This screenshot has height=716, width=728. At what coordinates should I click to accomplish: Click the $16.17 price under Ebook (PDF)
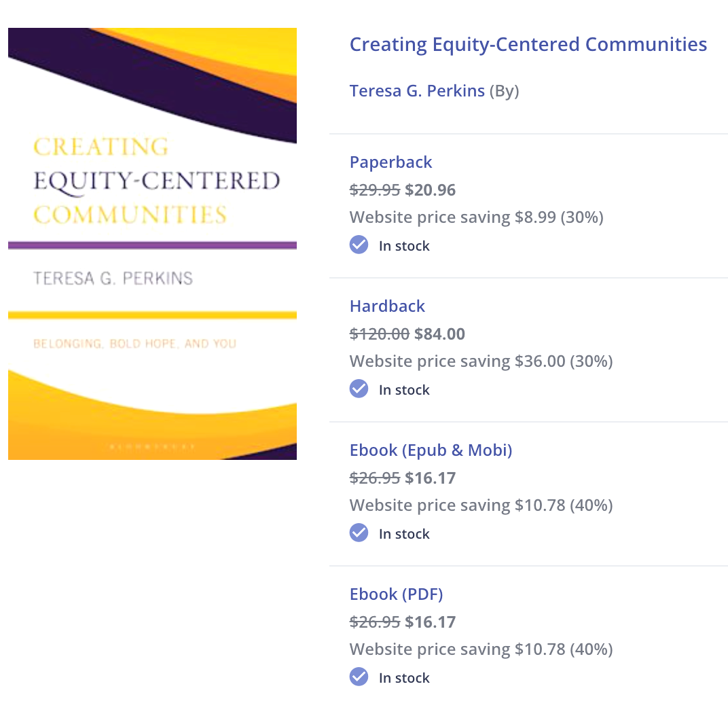pos(430,622)
